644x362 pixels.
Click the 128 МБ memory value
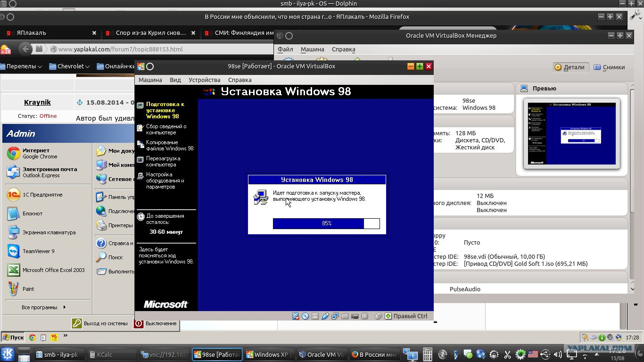465,133
